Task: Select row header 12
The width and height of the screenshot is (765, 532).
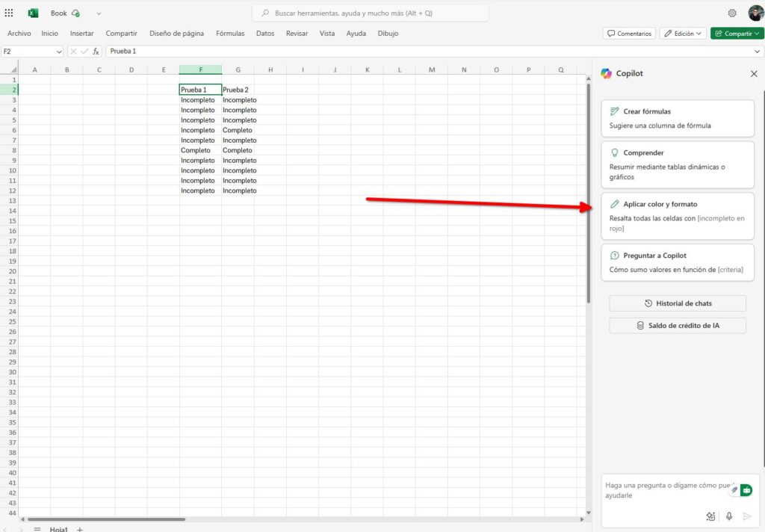Action: click(9, 191)
